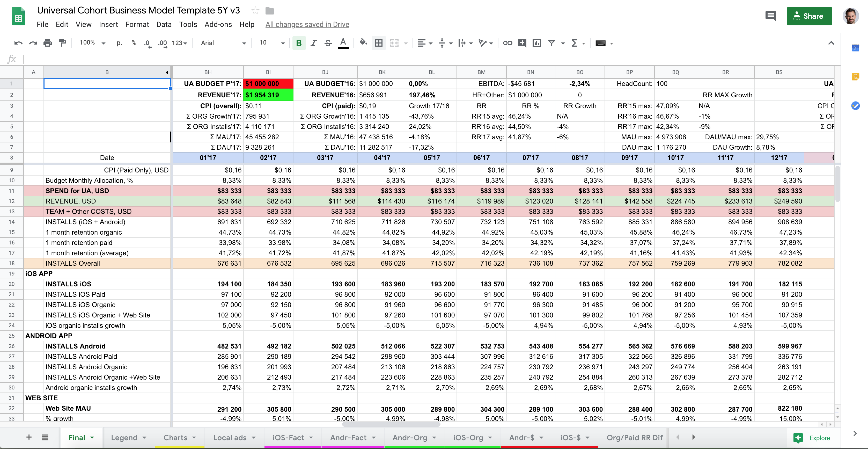
Task: Click the Strikethrough formatting icon
Action: (x=328, y=43)
